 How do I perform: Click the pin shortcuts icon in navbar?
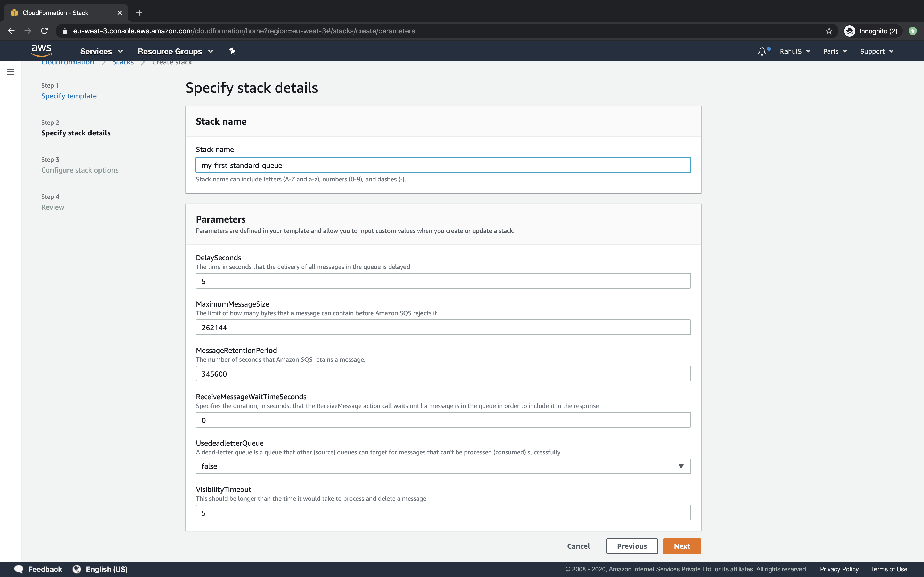[232, 51]
